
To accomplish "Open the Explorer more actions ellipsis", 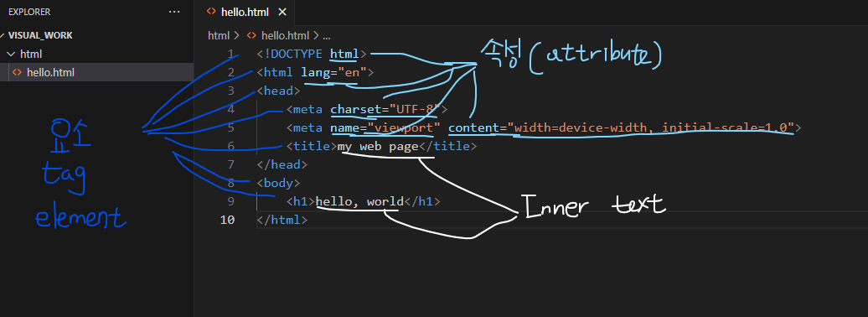I will tap(174, 12).
